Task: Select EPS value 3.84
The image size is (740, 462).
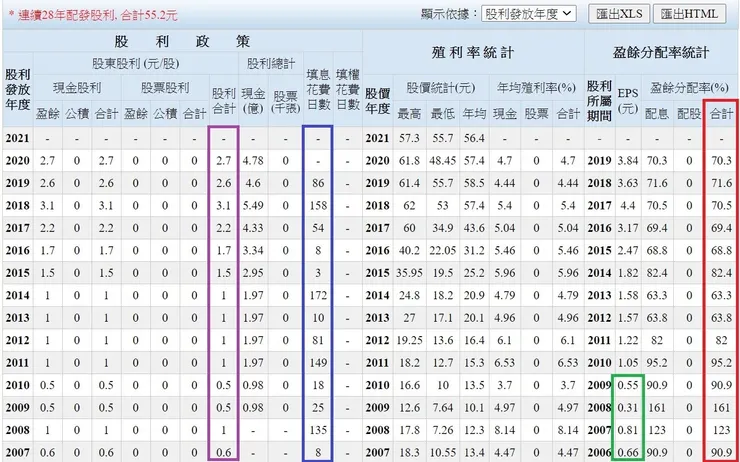Action: (x=628, y=161)
